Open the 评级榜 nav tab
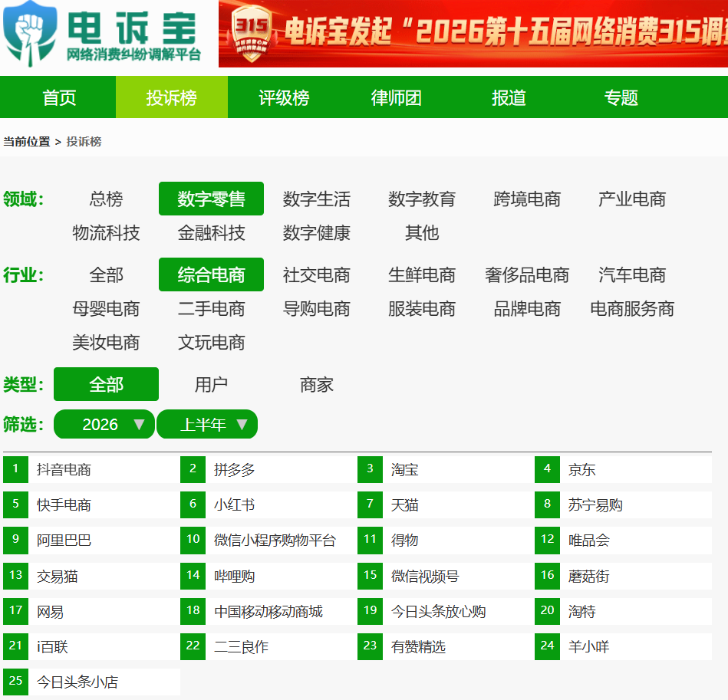The width and height of the screenshot is (728, 700). 284,97
